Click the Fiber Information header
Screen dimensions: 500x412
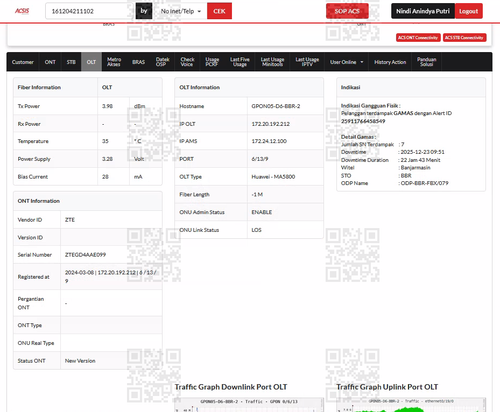(x=39, y=87)
